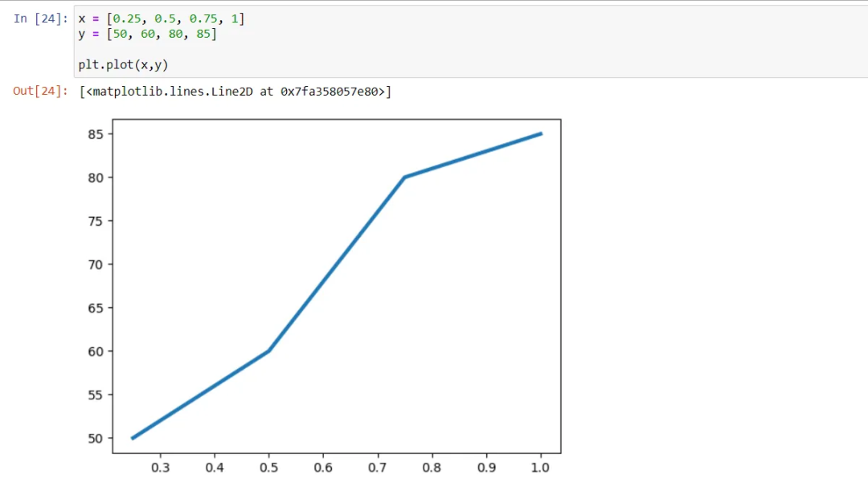Click the x list assignment line
The image size is (868, 483).
click(161, 18)
